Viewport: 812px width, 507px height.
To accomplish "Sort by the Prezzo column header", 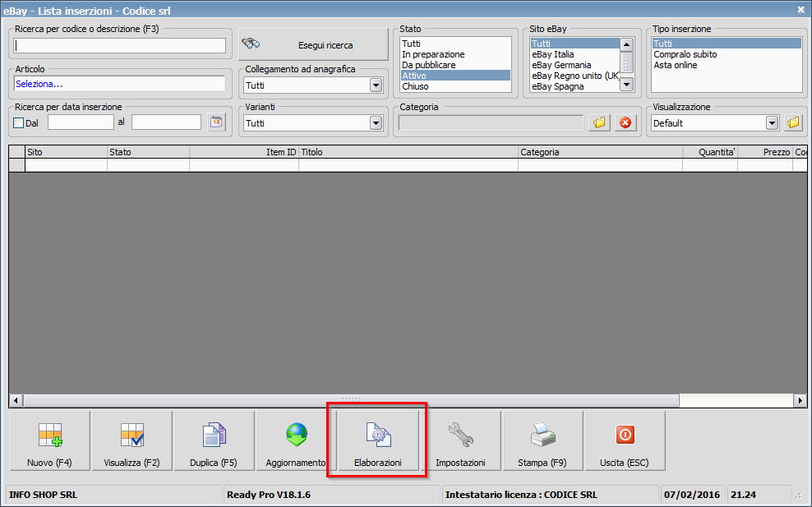I will coord(765,152).
